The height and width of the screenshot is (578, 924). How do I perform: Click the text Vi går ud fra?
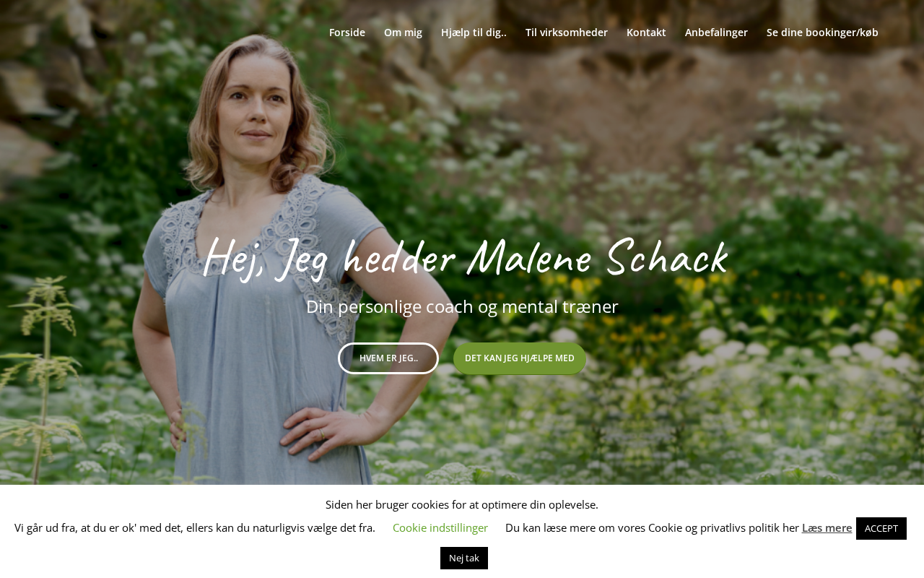click(x=195, y=528)
